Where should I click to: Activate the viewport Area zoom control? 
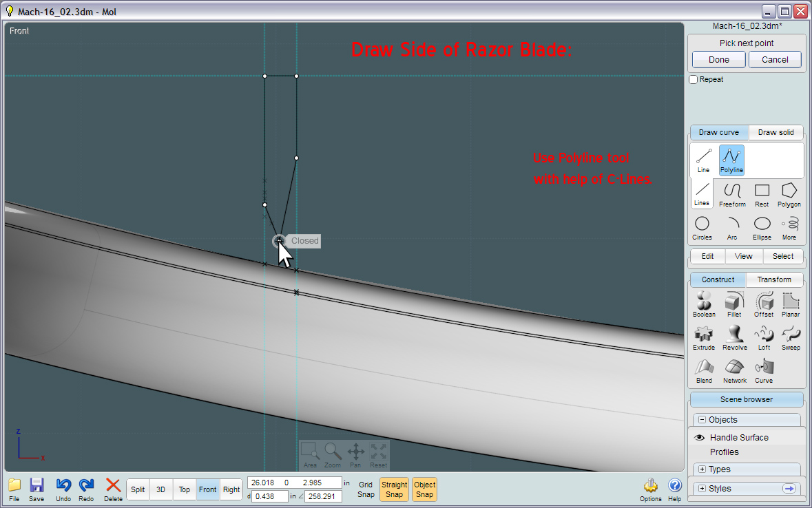[310, 455]
